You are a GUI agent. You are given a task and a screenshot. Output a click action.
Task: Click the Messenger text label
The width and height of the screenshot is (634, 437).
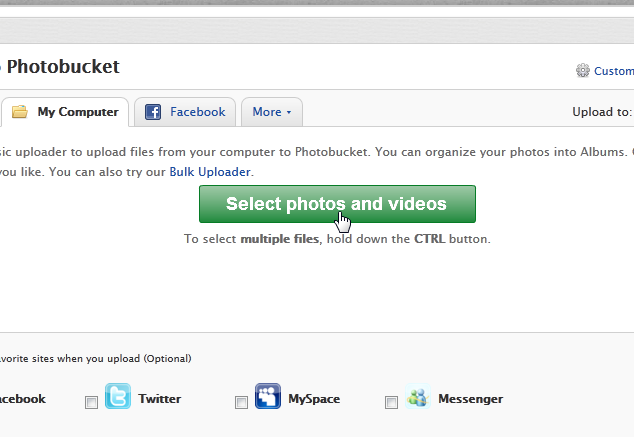pos(470,399)
